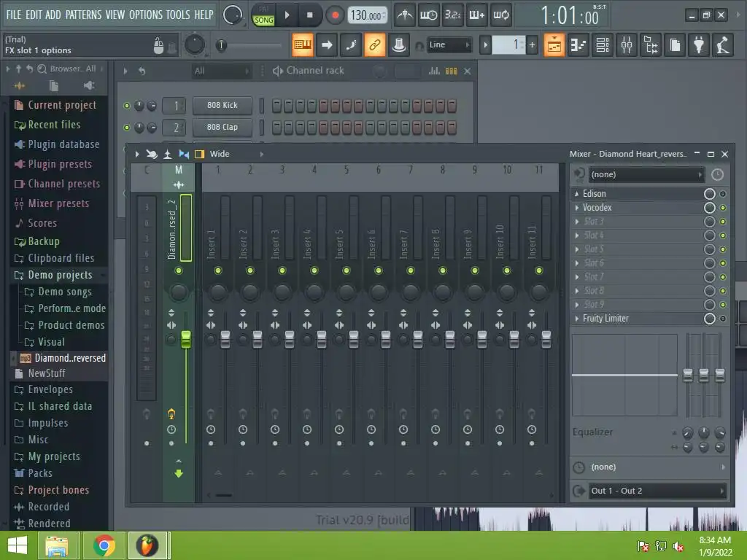Image resolution: width=747 pixels, height=560 pixels.
Task: Open the piano roll view icon
Action: tap(578, 45)
